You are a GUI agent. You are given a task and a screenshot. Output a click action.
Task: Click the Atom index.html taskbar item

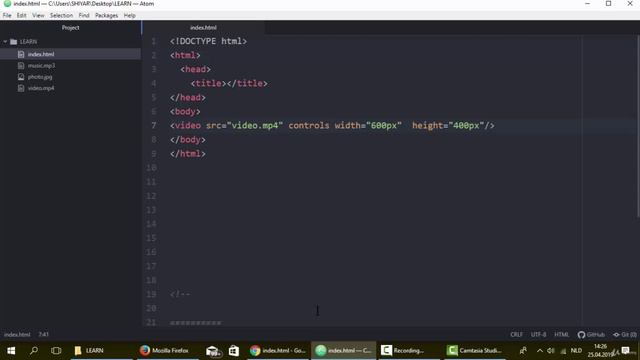tap(344, 351)
